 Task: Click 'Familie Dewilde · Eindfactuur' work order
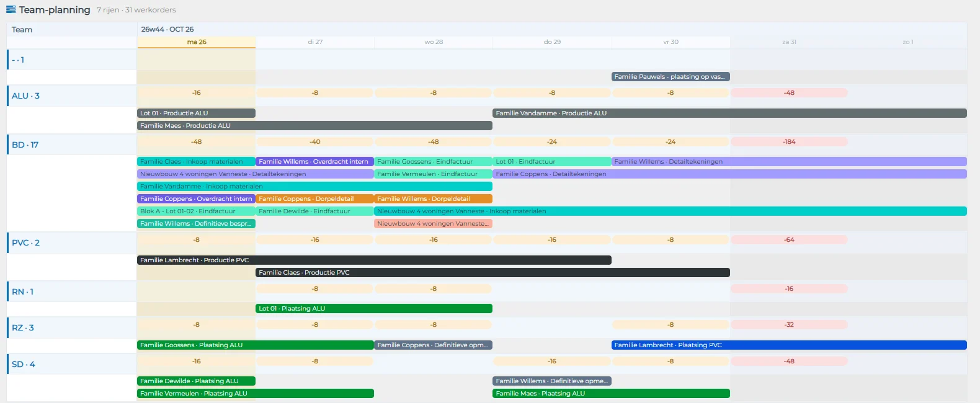tap(314, 211)
